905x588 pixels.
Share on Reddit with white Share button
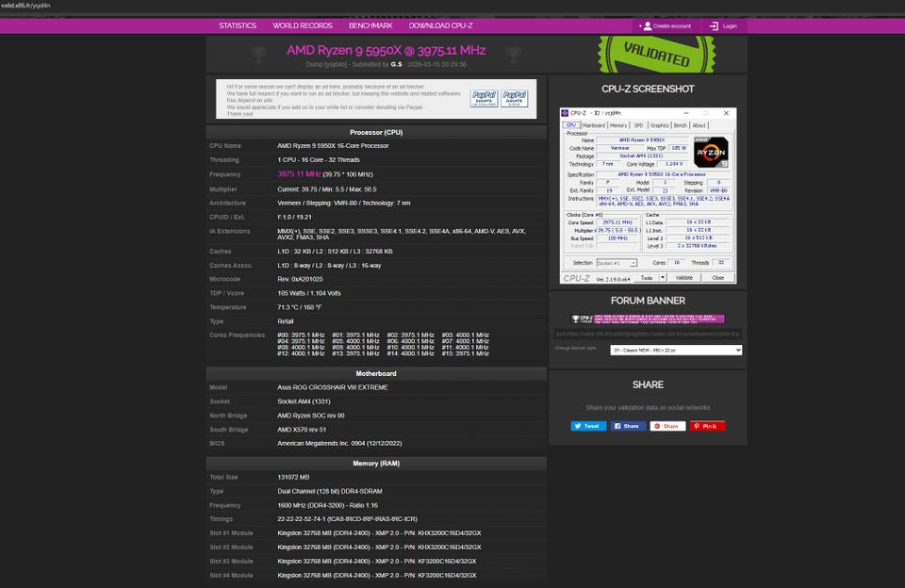tap(667, 426)
